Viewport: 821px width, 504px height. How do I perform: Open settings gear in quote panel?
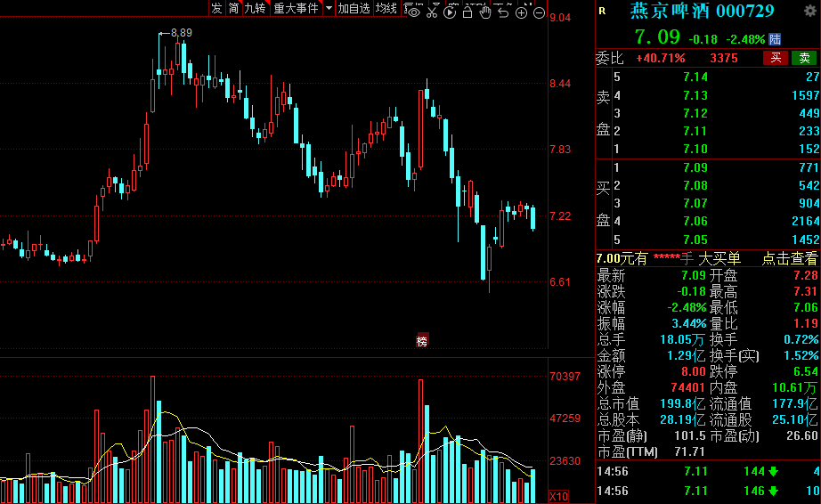point(809,11)
